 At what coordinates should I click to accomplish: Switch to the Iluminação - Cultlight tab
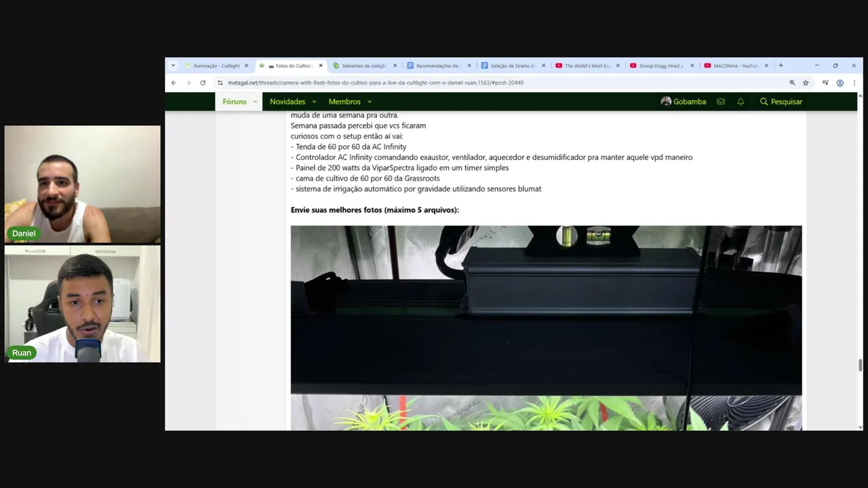pyautogui.click(x=216, y=66)
